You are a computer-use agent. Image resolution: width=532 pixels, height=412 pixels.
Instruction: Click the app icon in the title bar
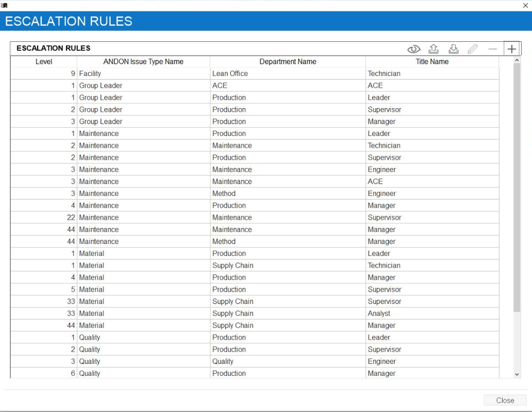4,5
